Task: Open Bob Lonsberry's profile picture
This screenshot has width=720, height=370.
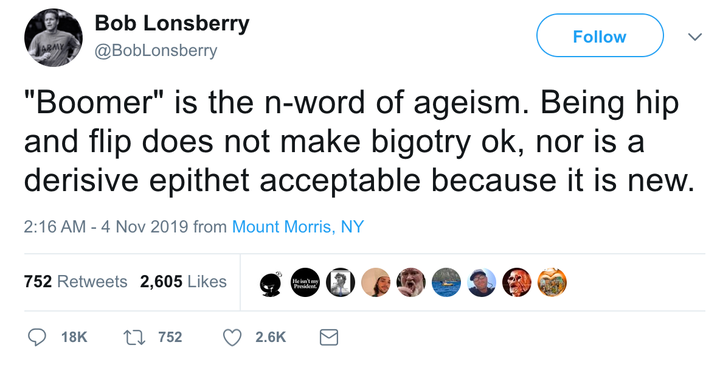Action: coord(54,38)
